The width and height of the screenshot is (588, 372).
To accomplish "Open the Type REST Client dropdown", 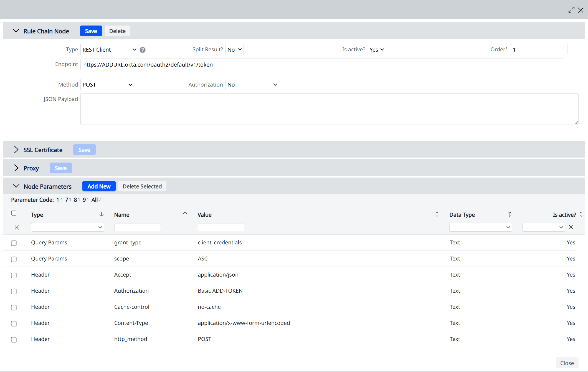I will tap(109, 50).
